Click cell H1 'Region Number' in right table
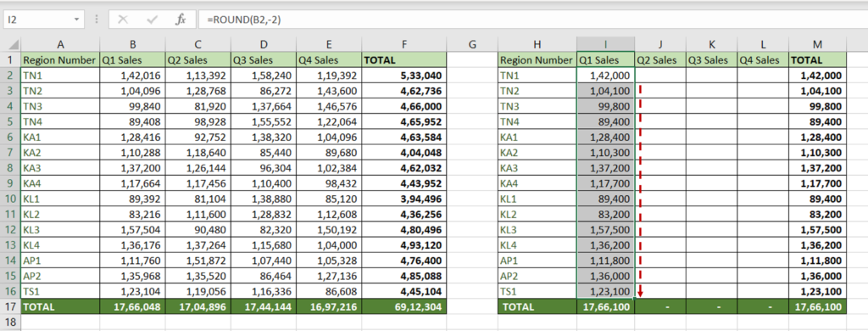868x331 pixels. (537, 60)
